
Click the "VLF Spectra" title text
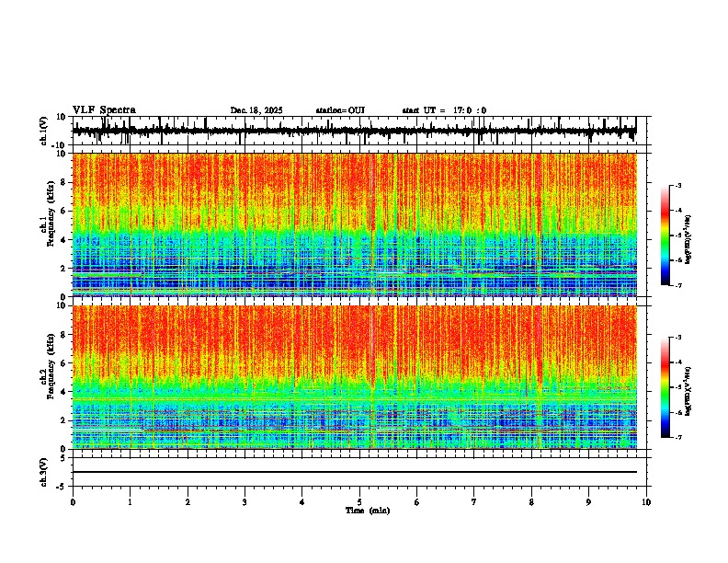(x=104, y=110)
